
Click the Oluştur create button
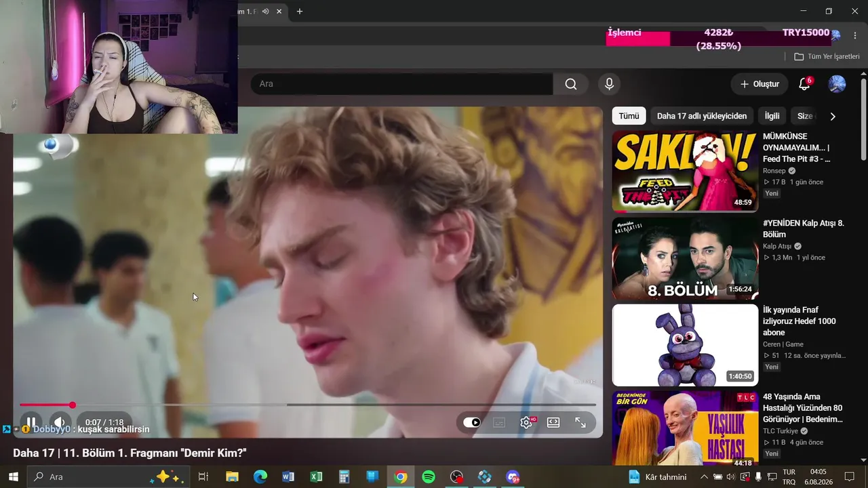point(759,84)
